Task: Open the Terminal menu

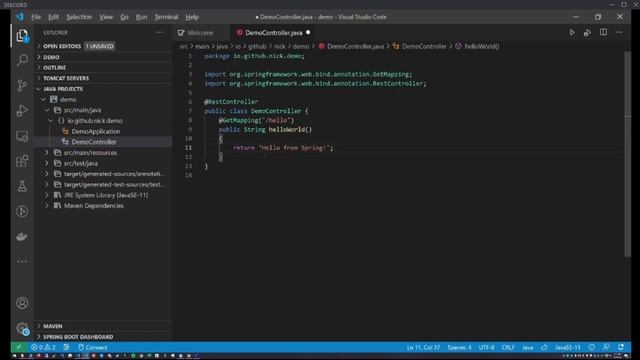Action: click(x=166, y=17)
